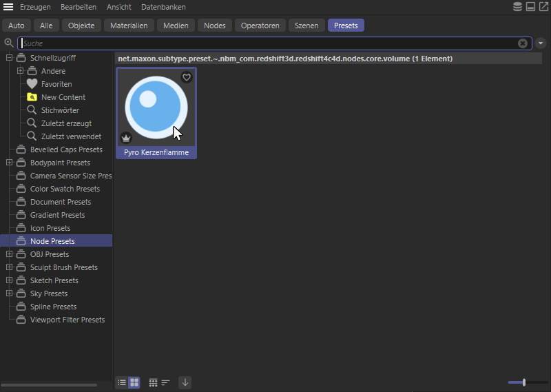Viewport: 551px width, 392px height.
Task: Open the Ansicht menu
Action: coord(119,7)
